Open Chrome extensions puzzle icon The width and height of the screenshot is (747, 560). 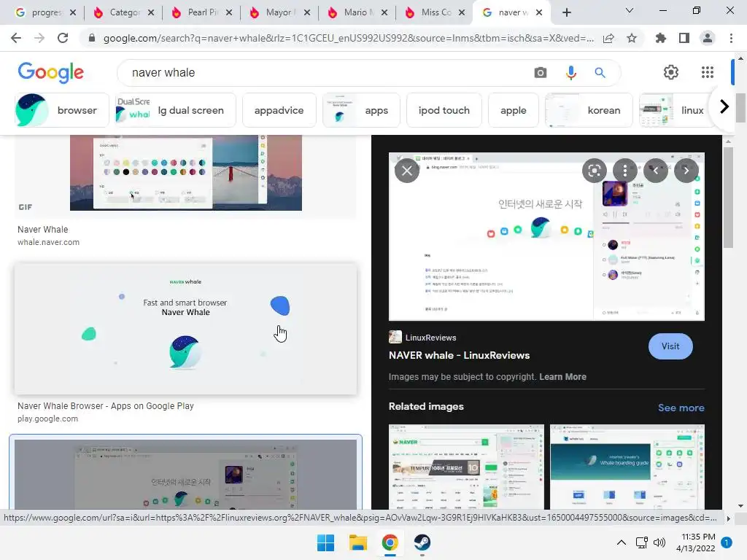pyautogui.click(x=661, y=38)
